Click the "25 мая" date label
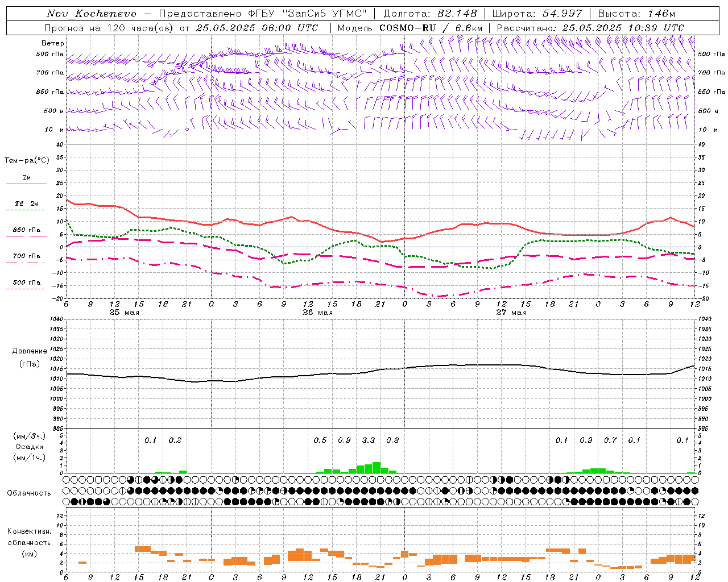The image size is (728, 582). 125,313
